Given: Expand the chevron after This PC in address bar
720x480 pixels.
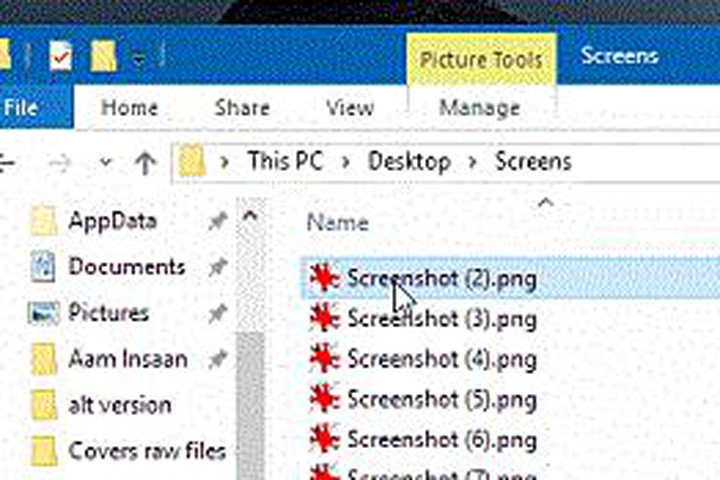Looking at the screenshot, I should click(346, 162).
